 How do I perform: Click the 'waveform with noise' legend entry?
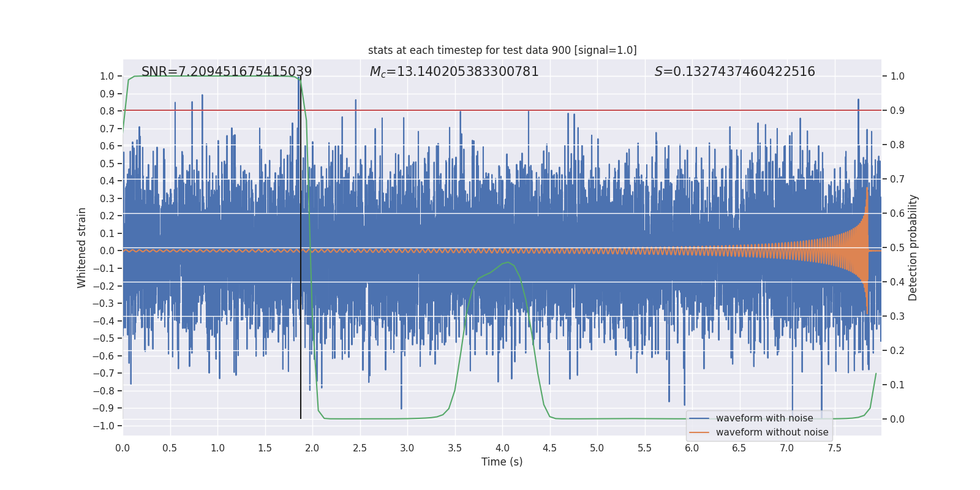tap(764, 418)
